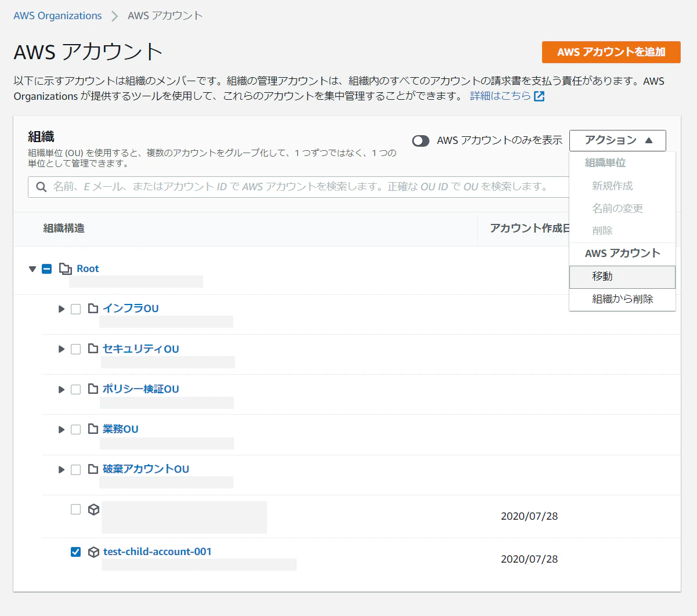Click the breadcrumb chevron separator
The height and width of the screenshot is (616, 697).
(x=115, y=16)
